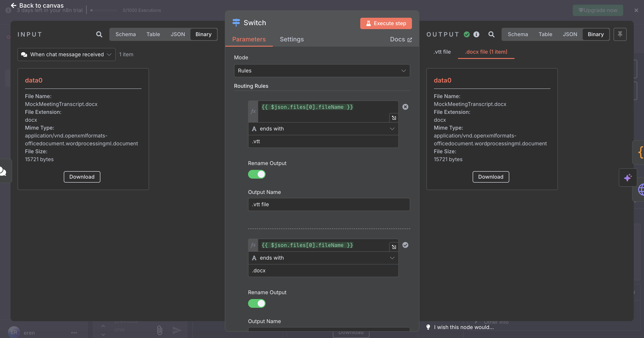Open the 'When chat message received' selector
This screenshot has width=644, height=338.
coord(66,55)
